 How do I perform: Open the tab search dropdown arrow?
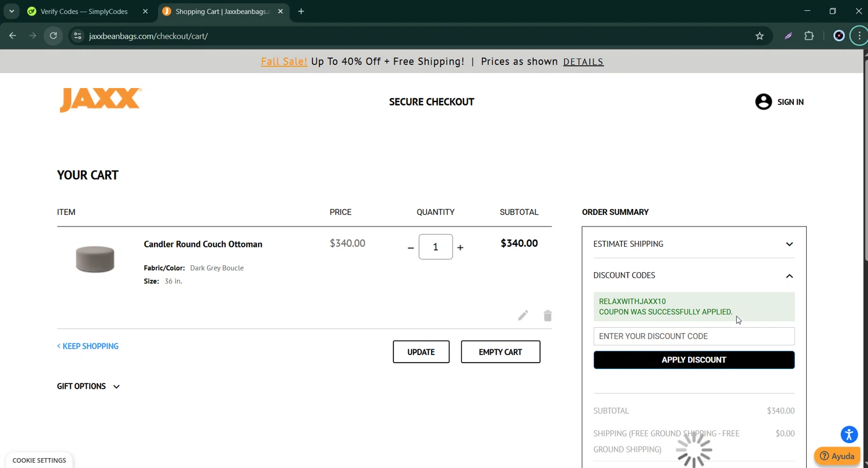(12, 12)
